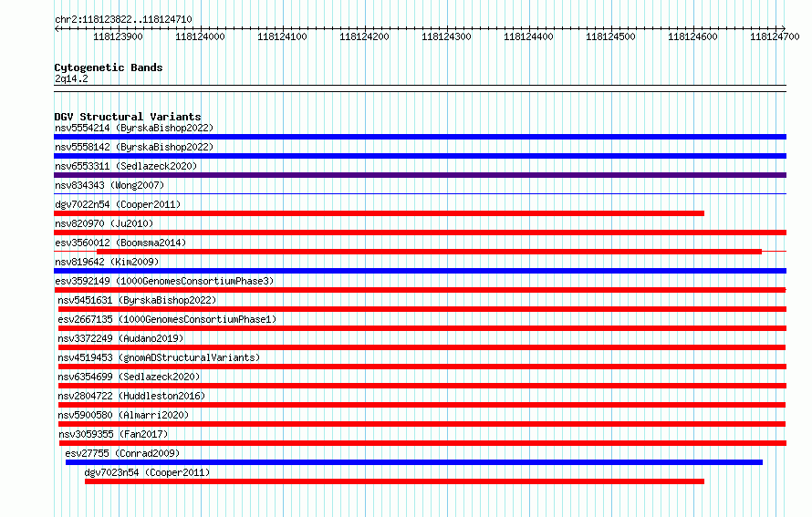Select the 2q14.2 band label
The height and width of the screenshot is (517, 812).
coord(71,78)
